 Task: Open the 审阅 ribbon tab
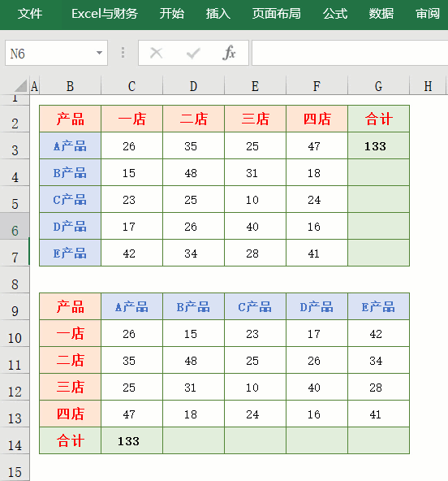[428, 14]
